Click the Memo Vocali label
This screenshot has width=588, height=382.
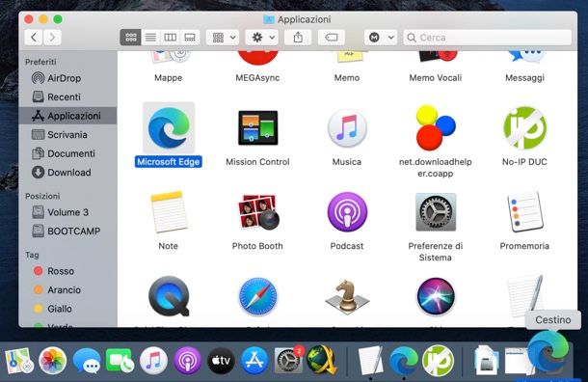[436, 78]
